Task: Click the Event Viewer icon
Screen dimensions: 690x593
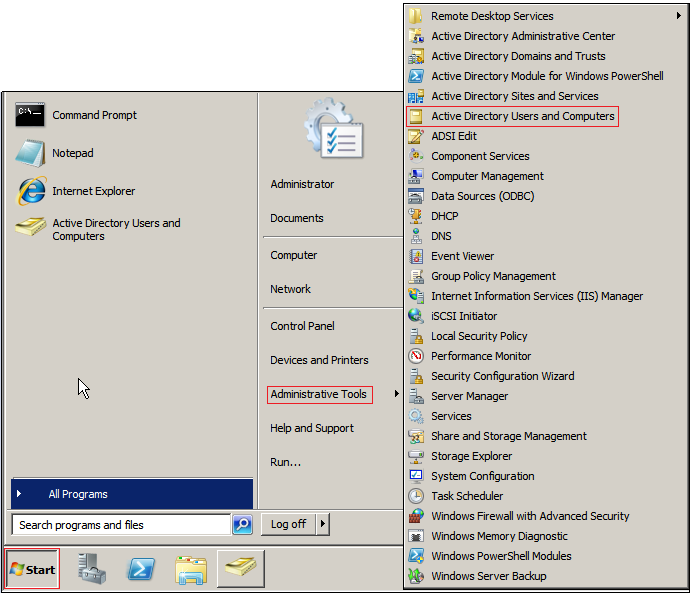Action: click(x=416, y=256)
